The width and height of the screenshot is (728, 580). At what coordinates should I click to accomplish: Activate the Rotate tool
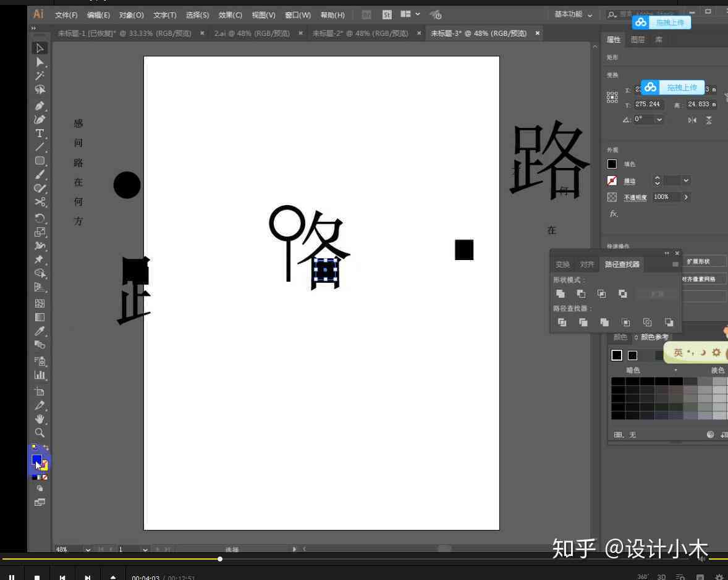pyautogui.click(x=40, y=218)
